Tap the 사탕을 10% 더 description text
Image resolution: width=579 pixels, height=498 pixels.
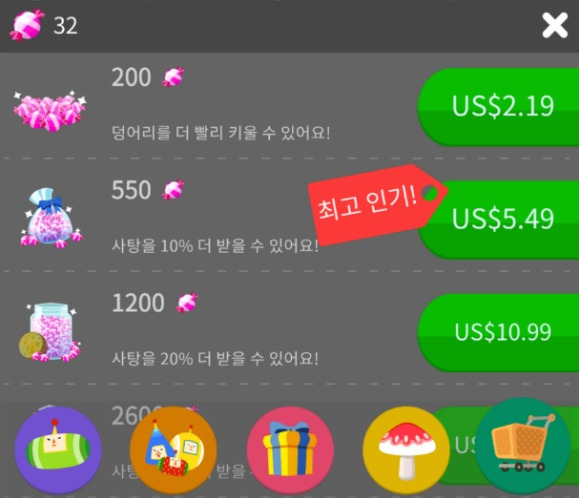(215, 245)
